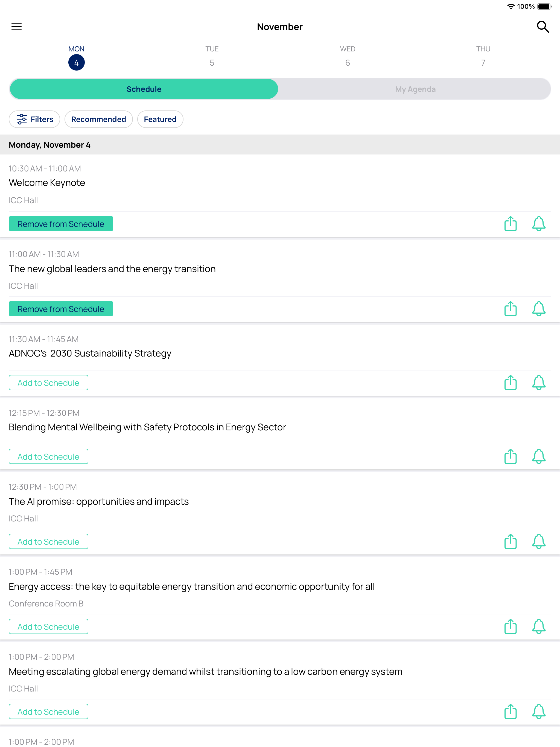Open the Filters options
Image resolution: width=560 pixels, height=747 pixels.
point(34,119)
